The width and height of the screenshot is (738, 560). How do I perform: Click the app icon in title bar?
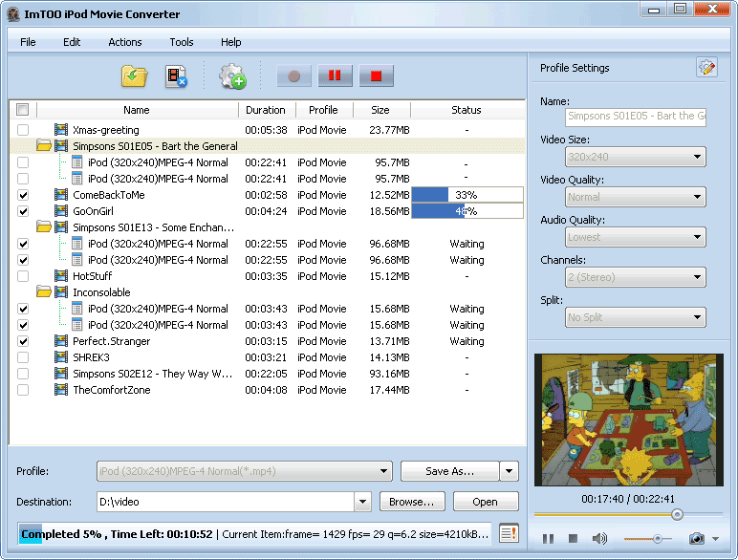(x=14, y=14)
